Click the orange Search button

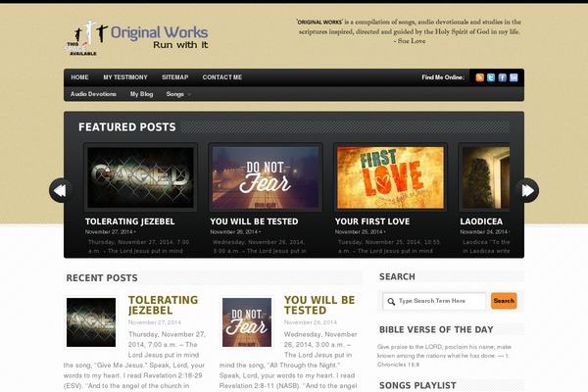[504, 301]
